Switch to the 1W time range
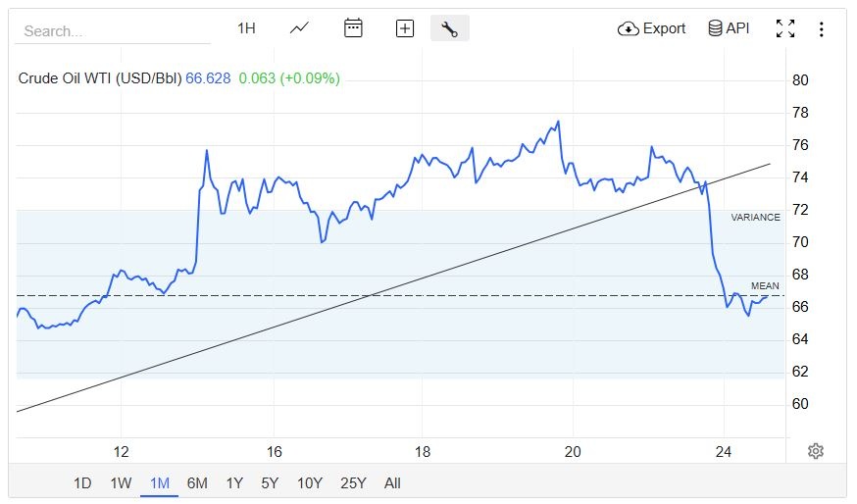This screenshot has height=504, width=857. (121, 482)
